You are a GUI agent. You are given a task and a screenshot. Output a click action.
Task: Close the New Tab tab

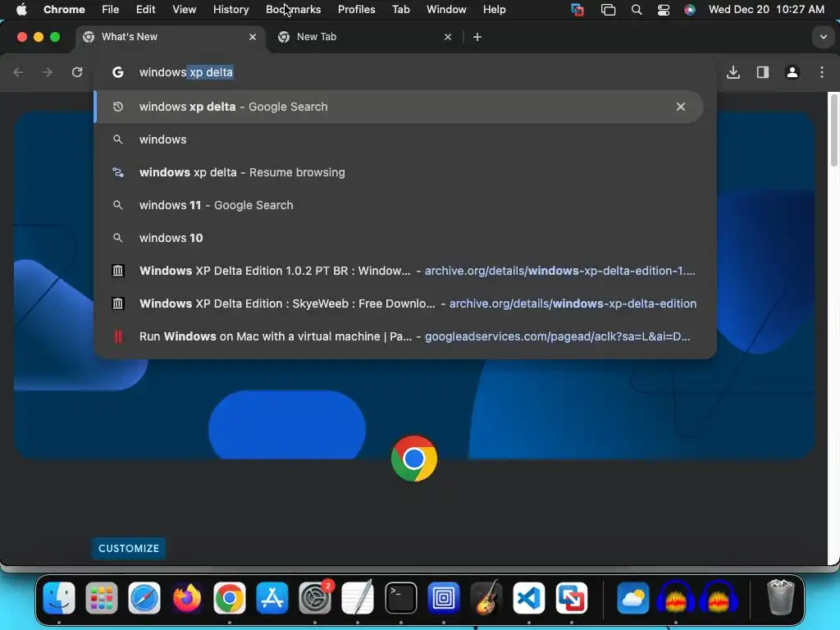click(448, 37)
